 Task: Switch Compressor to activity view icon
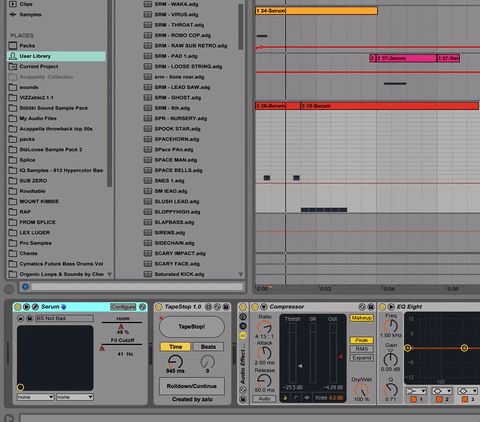[307, 398]
